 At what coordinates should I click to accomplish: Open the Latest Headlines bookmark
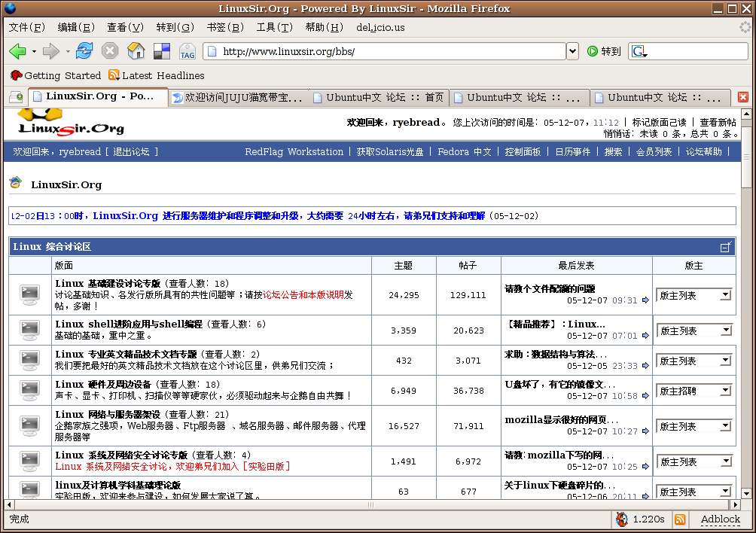157,76
